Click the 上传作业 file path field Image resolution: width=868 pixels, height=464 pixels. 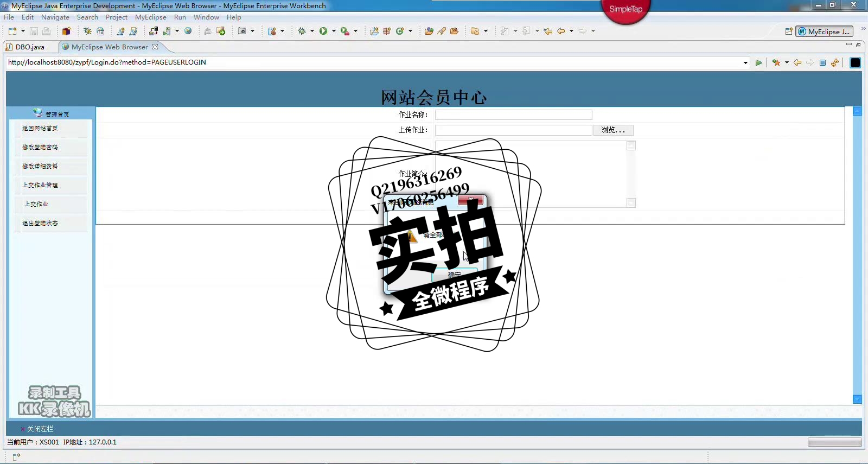513,130
